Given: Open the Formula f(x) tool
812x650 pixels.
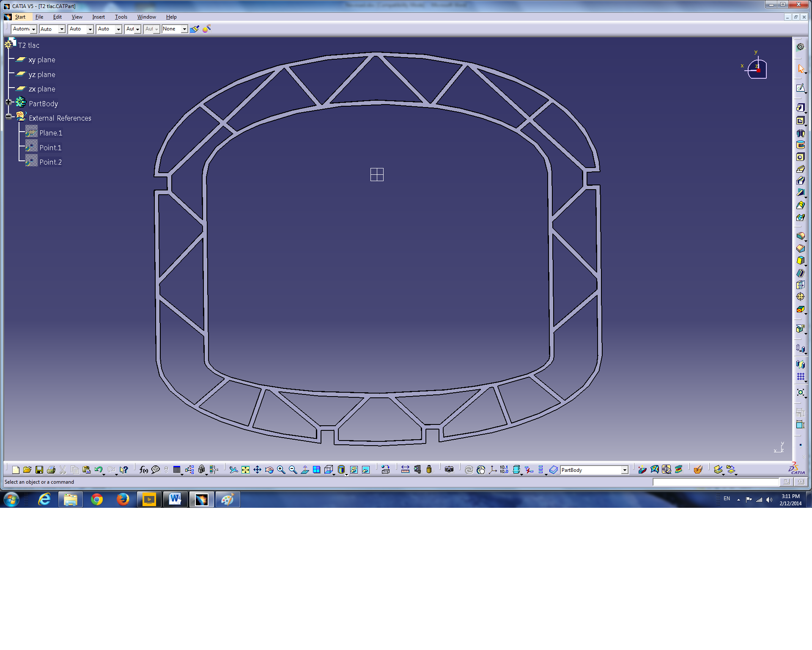Looking at the screenshot, I should pos(143,470).
